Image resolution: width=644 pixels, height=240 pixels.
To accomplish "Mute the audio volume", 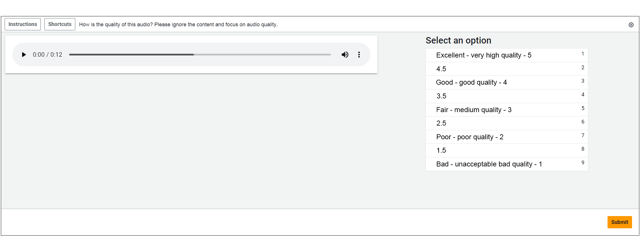I will [345, 55].
